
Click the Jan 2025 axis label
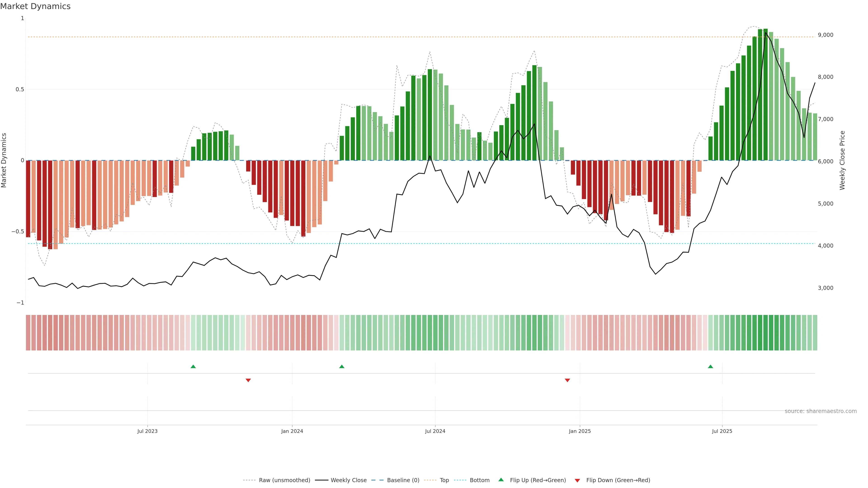(580, 431)
